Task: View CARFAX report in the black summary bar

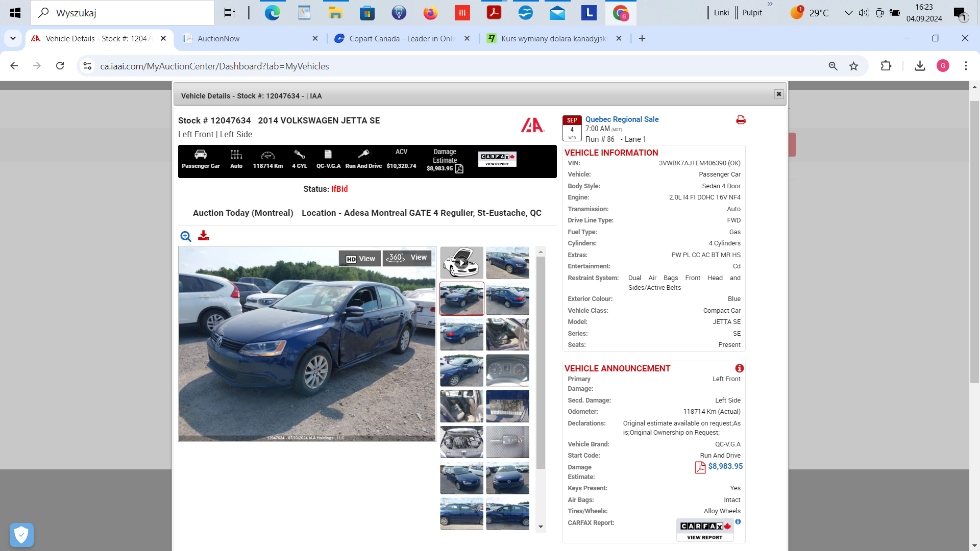Action: (497, 159)
